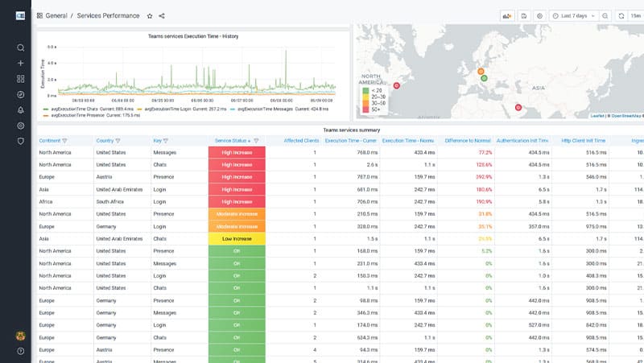
Task: Click Moderate Increase status for Germany Login
Action: point(237,227)
